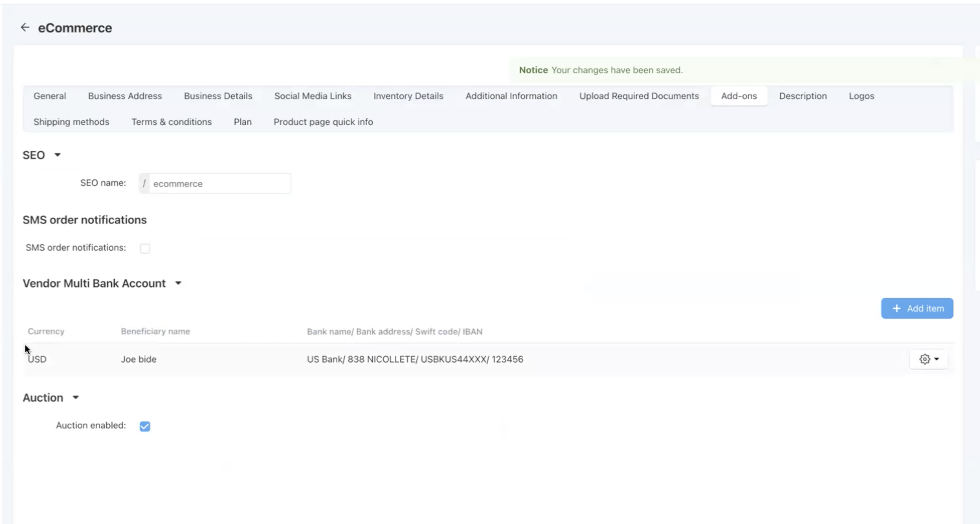Click the Bank name/ Bank address header

(x=395, y=332)
